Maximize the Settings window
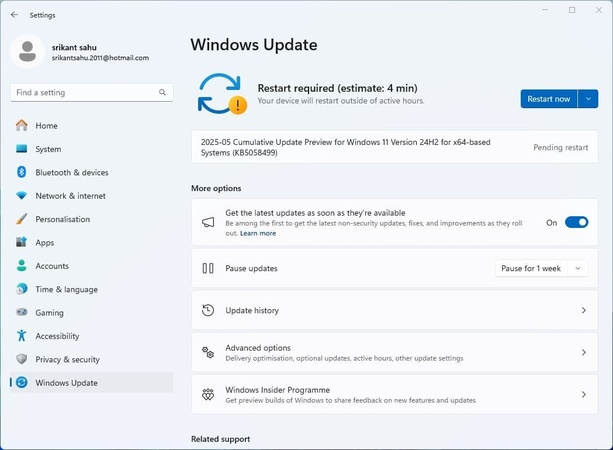Screen dimensions: 613x450 click(572, 10)
